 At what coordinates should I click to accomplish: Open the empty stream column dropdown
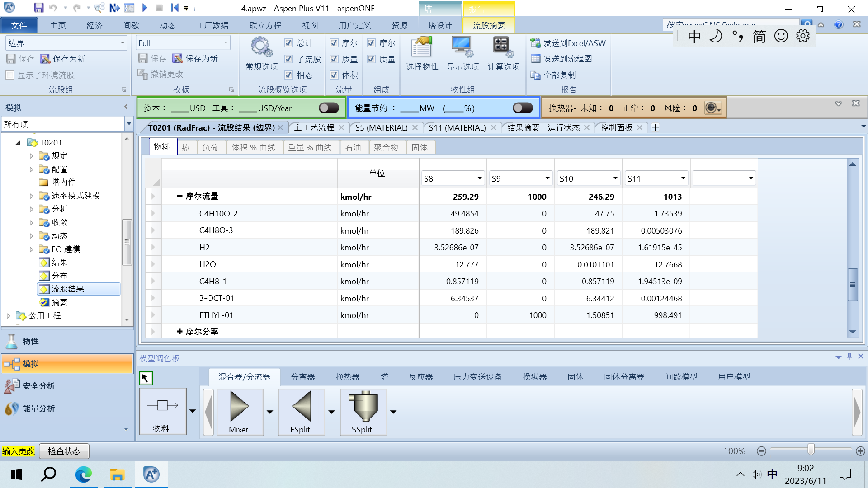[x=751, y=178]
